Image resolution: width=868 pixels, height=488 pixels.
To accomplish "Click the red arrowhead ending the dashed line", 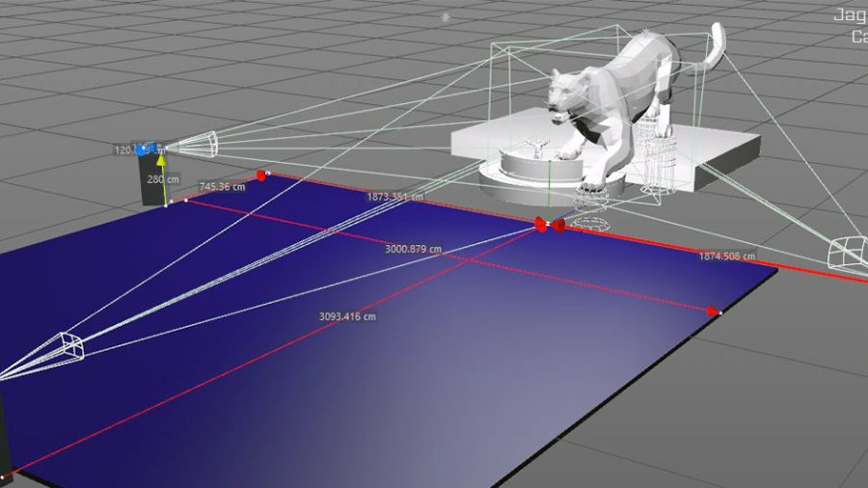I will 714,312.
